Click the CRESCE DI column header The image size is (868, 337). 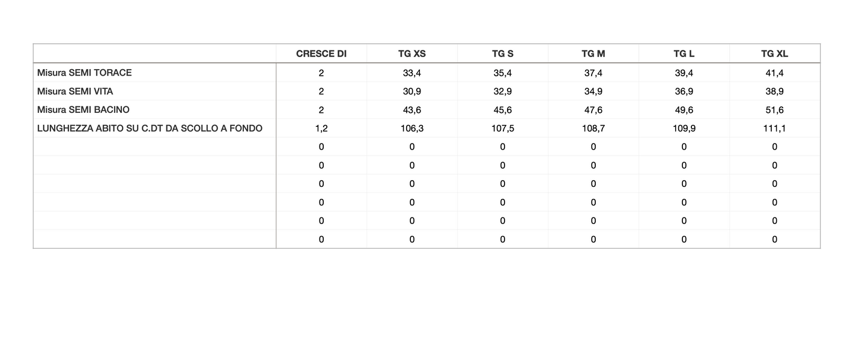tap(321, 53)
